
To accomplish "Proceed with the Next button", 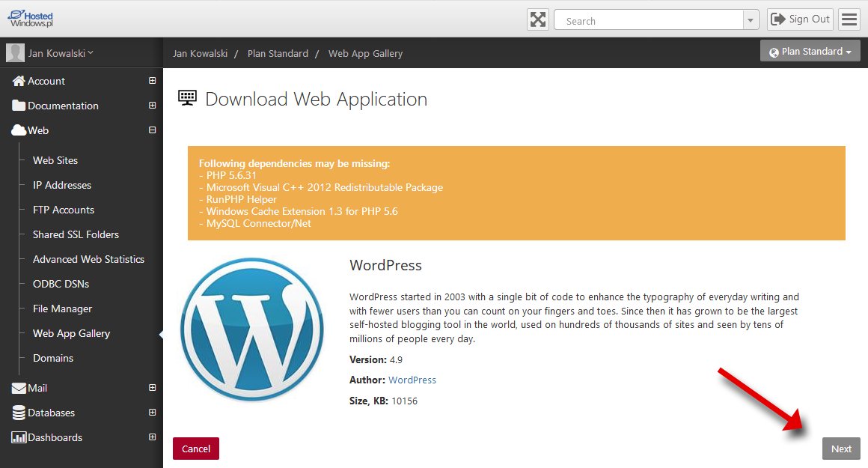I will pos(841,449).
